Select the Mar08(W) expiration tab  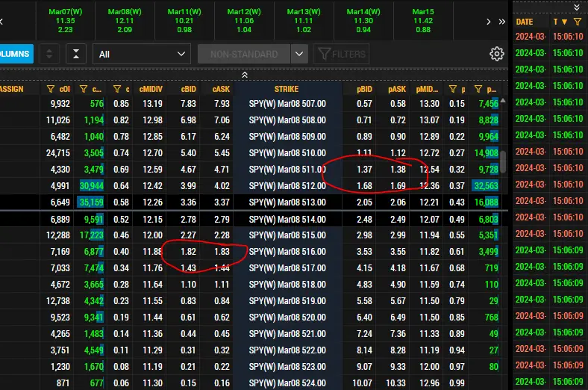(x=125, y=21)
